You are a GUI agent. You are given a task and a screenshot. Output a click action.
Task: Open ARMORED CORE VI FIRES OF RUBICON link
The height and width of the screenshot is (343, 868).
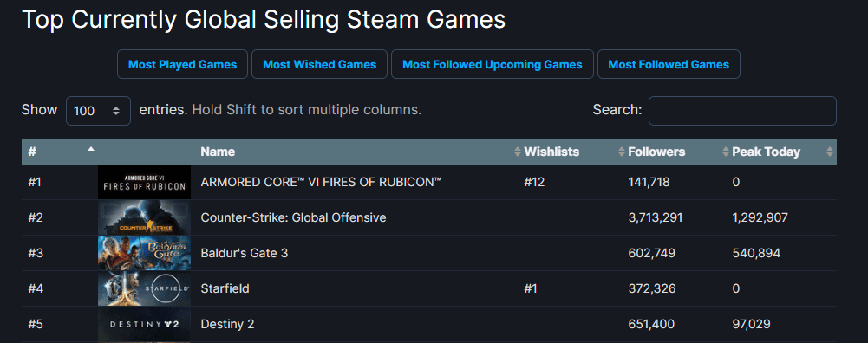(321, 182)
